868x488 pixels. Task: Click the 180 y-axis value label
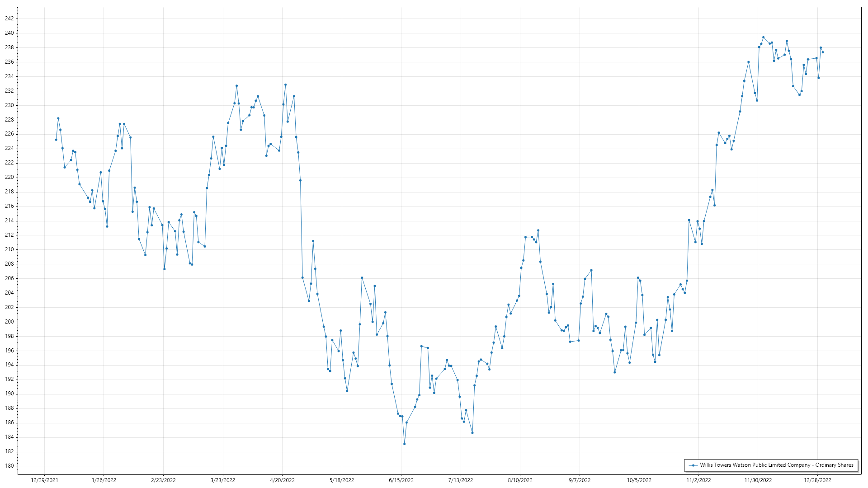pos(9,466)
